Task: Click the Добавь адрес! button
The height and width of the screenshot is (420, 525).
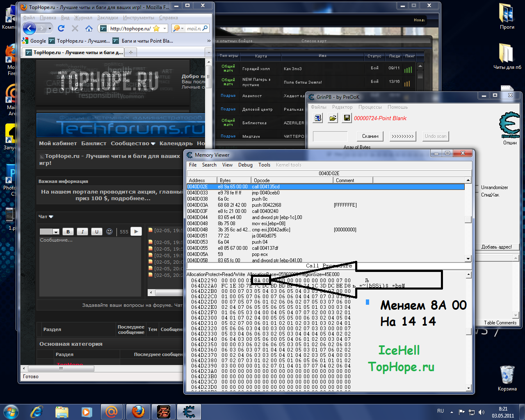Action: click(x=496, y=247)
